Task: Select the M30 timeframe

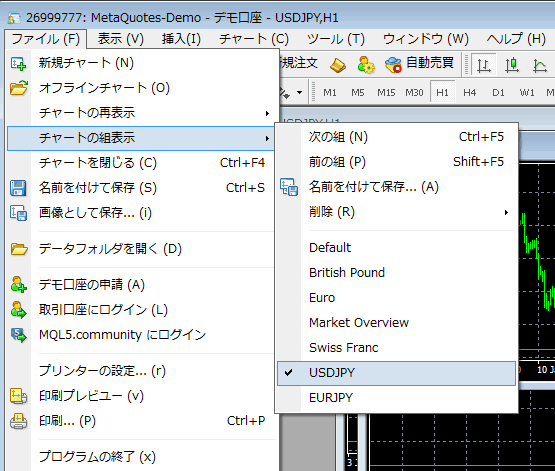Action: (414, 93)
